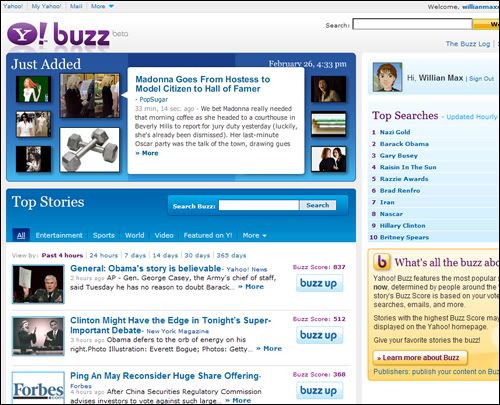Open the General Casey story thumbnail

[38, 284]
